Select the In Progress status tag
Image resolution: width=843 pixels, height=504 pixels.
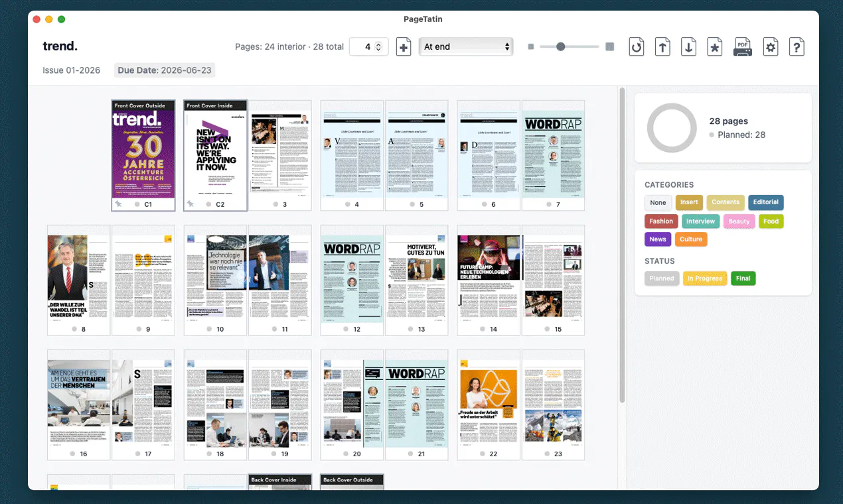[705, 279]
